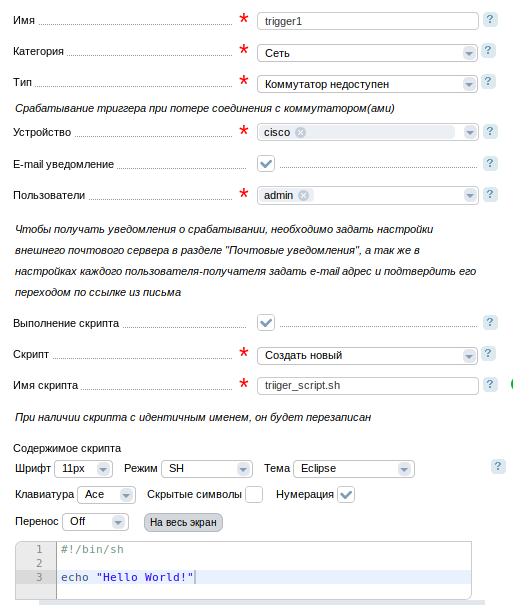Remove cisco tag from Устройство
513x614 pixels.
(x=300, y=132)
